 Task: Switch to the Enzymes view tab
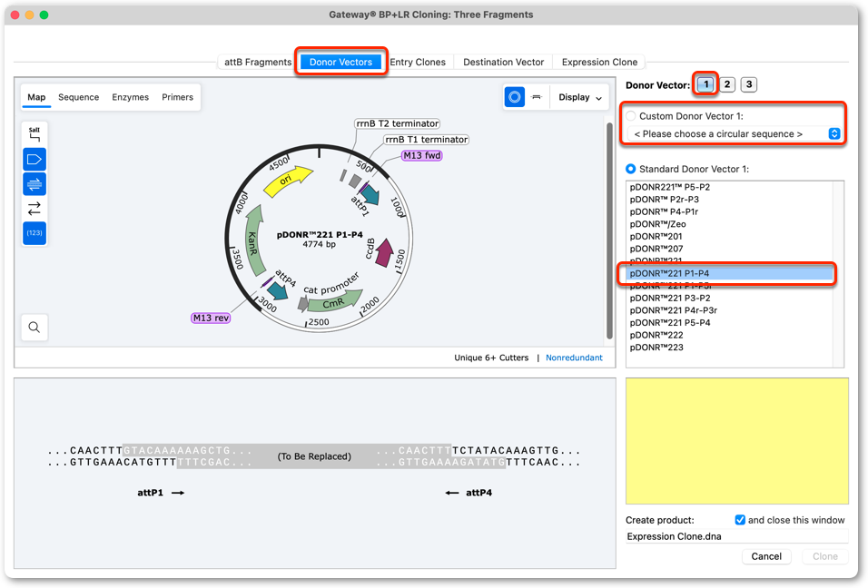(130, 97)
